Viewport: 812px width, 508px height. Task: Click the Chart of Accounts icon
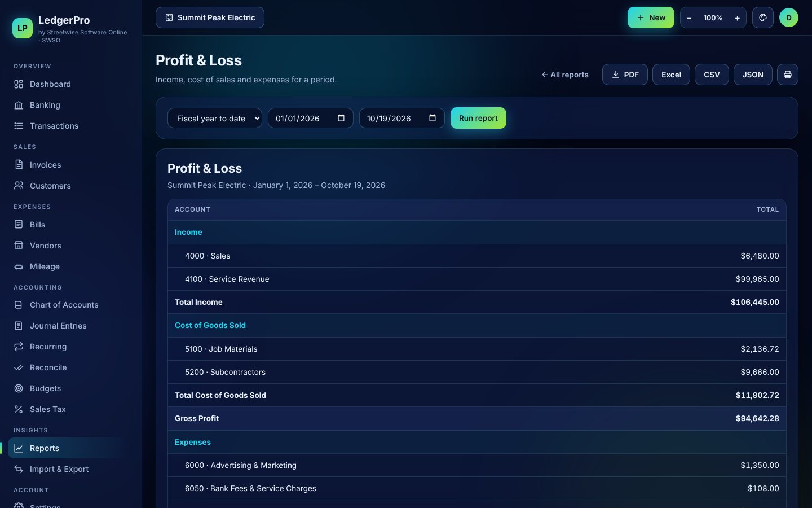tap(19, 305)
